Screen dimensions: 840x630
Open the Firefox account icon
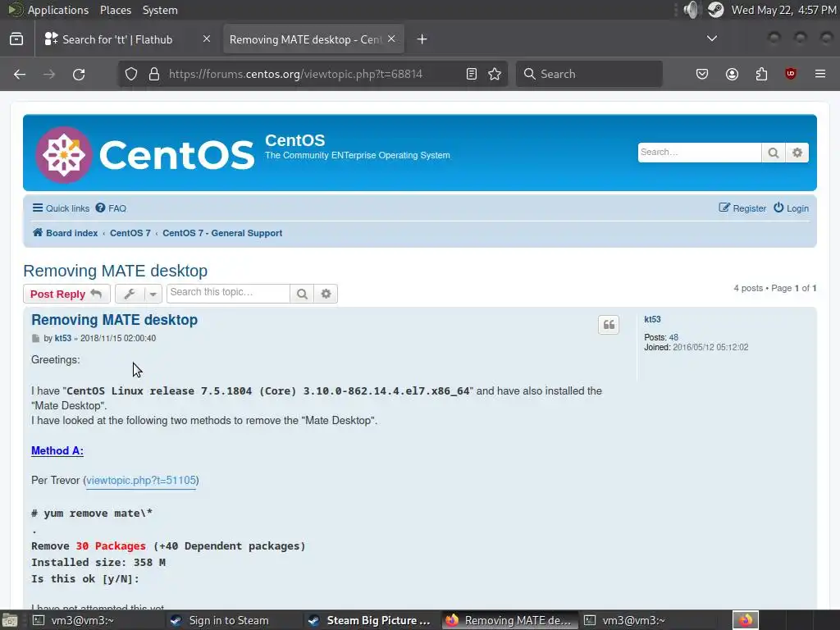732,74
